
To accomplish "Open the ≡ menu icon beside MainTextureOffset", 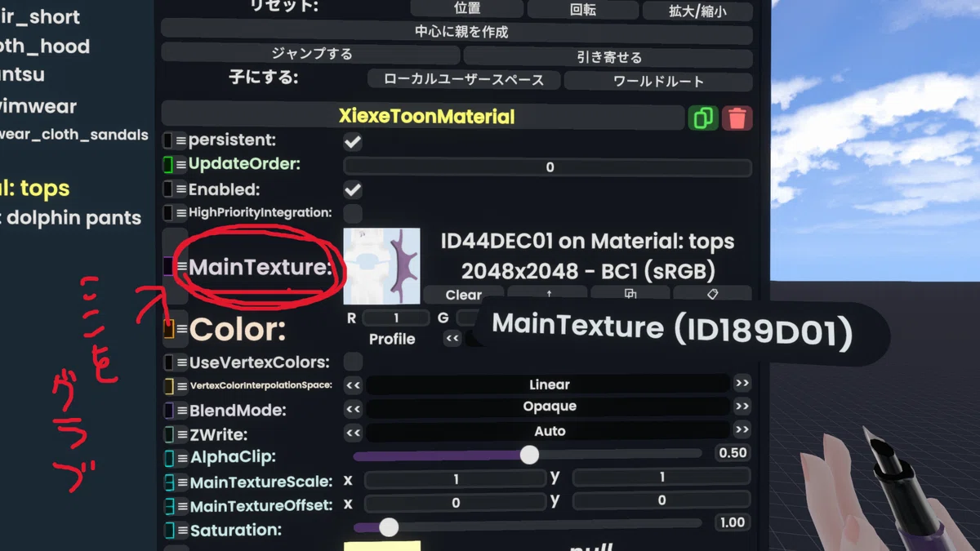I will [x=181, y=506].
